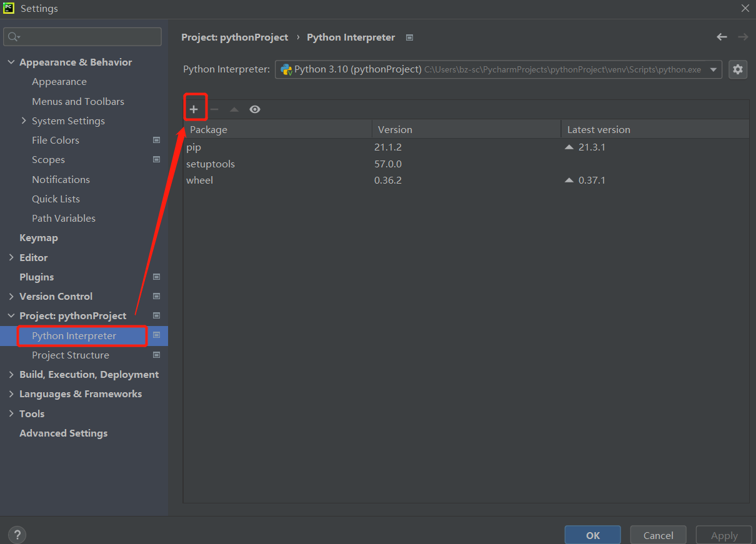Select Python Interpreter in settings tree
The height and width of the screenshot is (544, 756).
74,335
